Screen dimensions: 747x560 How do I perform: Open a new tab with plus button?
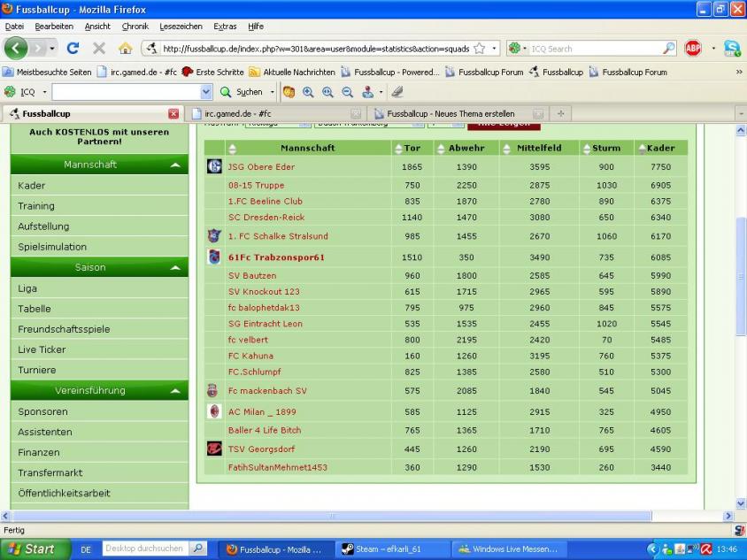coord(560,113)
